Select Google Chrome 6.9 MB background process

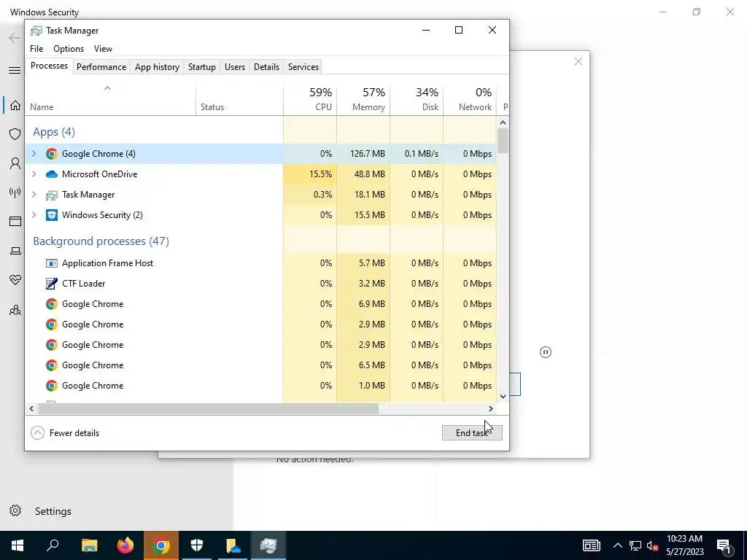(260, 304)
